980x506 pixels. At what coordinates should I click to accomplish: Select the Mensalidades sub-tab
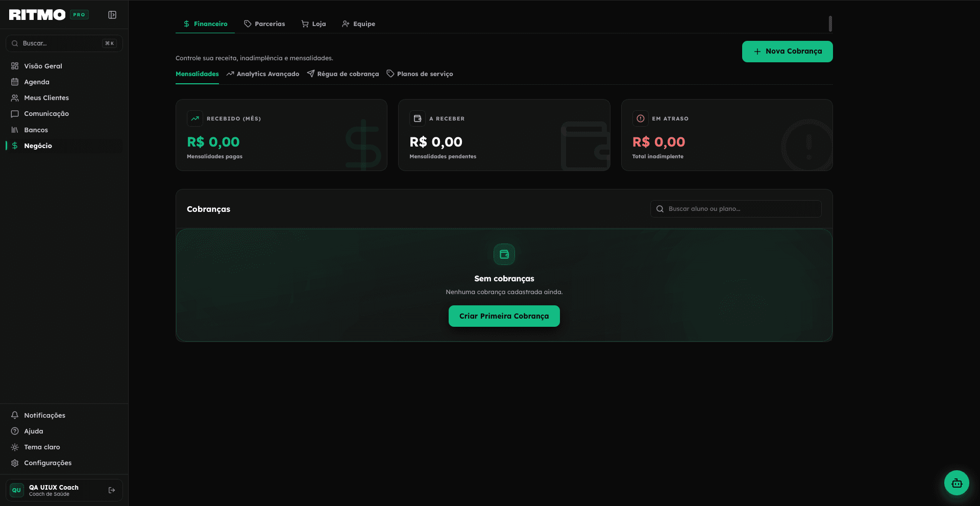(x=197, y=74)
